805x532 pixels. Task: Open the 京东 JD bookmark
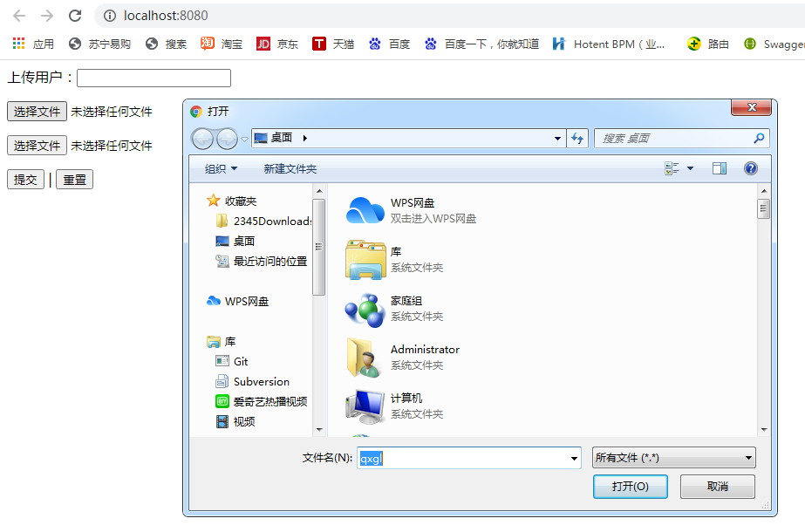tap(277, 44)
